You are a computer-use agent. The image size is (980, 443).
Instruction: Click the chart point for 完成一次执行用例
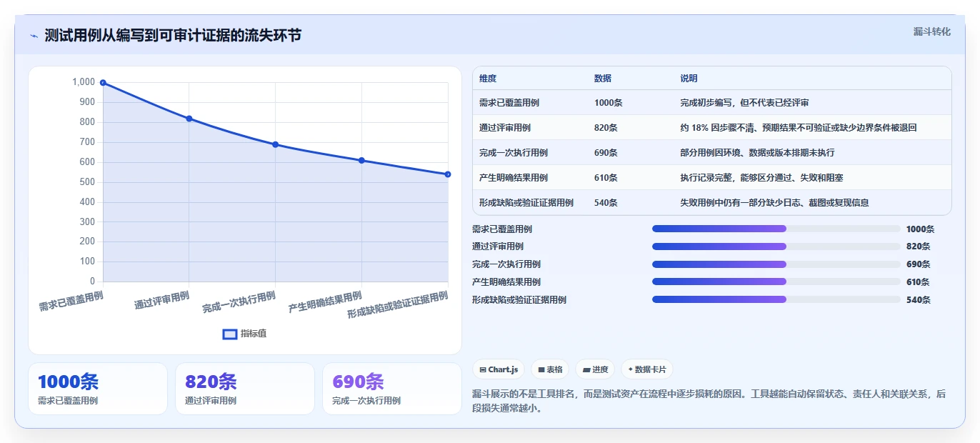click(x=275, y=144)
